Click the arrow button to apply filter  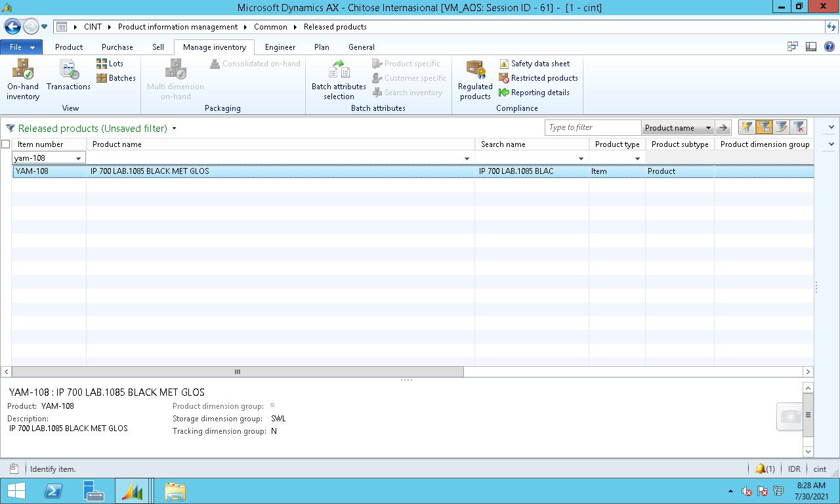click(723, 128)
